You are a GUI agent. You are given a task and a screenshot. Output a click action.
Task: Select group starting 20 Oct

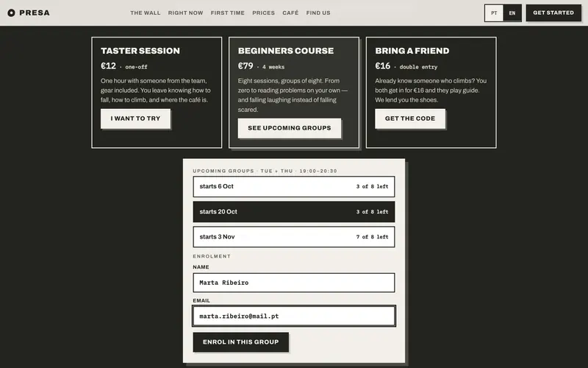(x=294, y=212)
